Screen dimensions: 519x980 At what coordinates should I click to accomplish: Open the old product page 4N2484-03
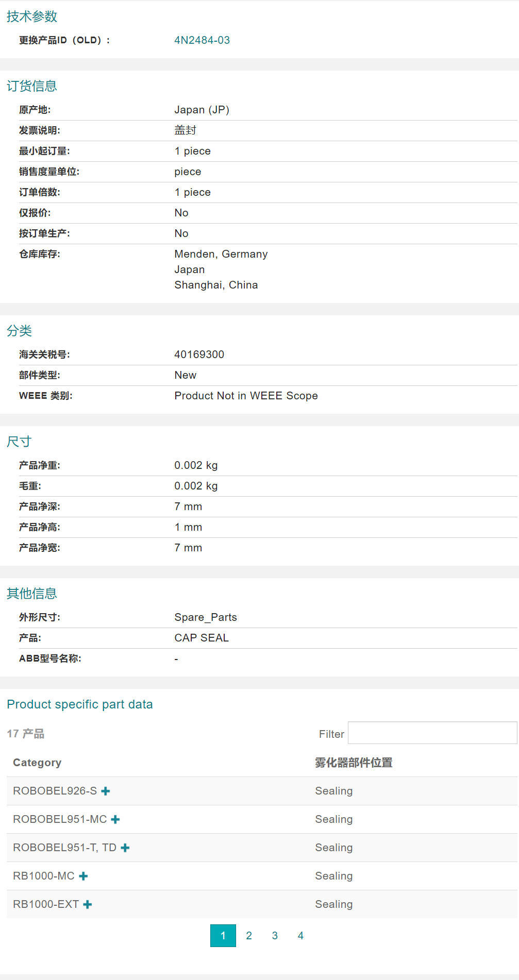tap(202, 40)
